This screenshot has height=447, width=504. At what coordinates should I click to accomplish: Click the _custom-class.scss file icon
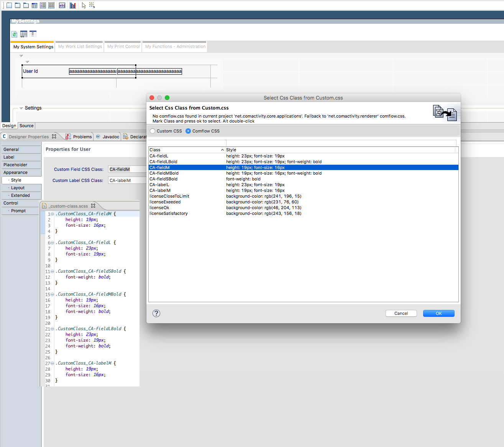(44, 206)
